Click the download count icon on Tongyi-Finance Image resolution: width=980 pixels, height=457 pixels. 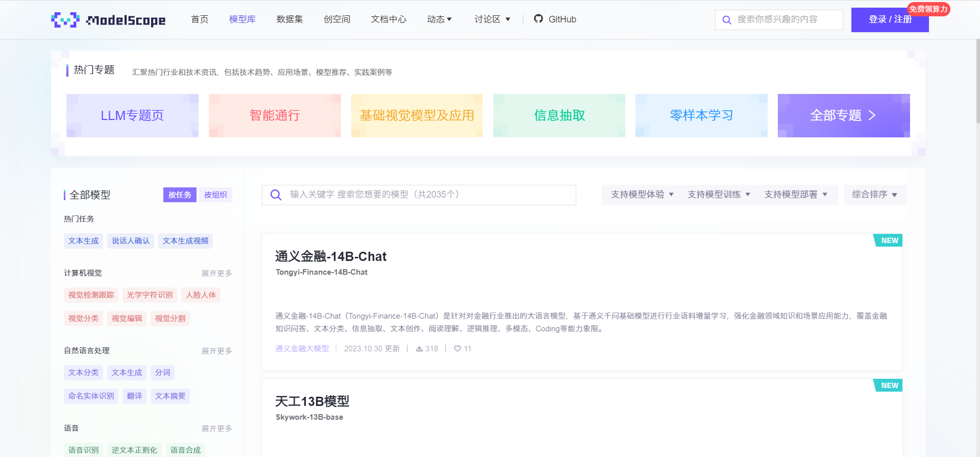[419, 349]
